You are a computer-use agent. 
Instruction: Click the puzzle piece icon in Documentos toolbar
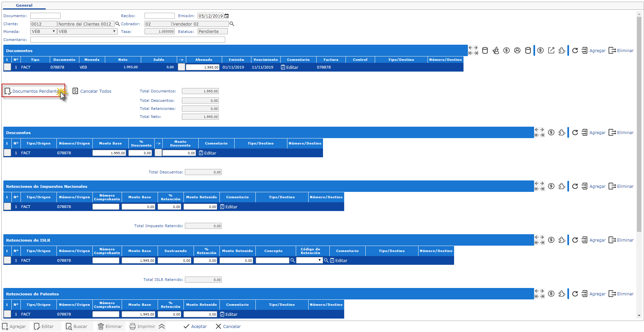click(x=562, y=50)
